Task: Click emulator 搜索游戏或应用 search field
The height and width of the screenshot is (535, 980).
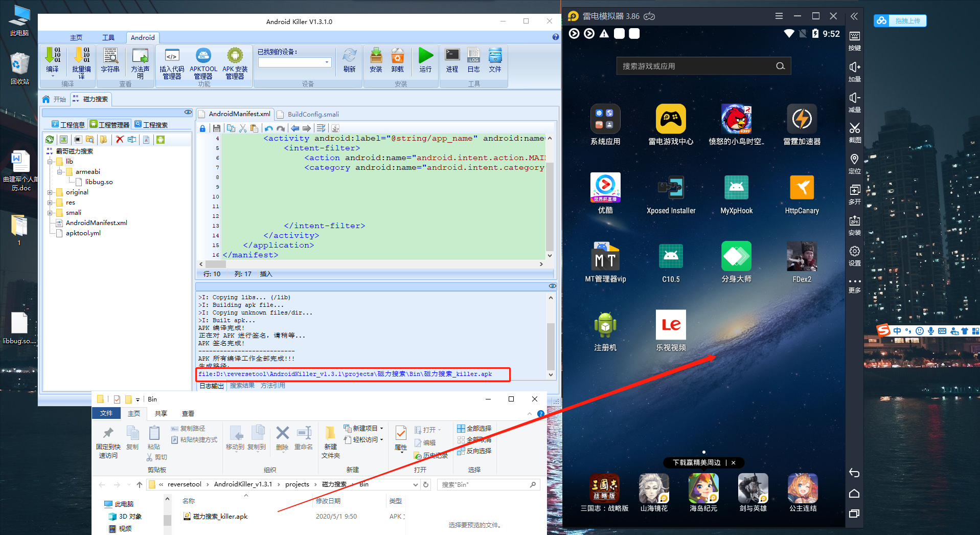Action: (703, 66)
